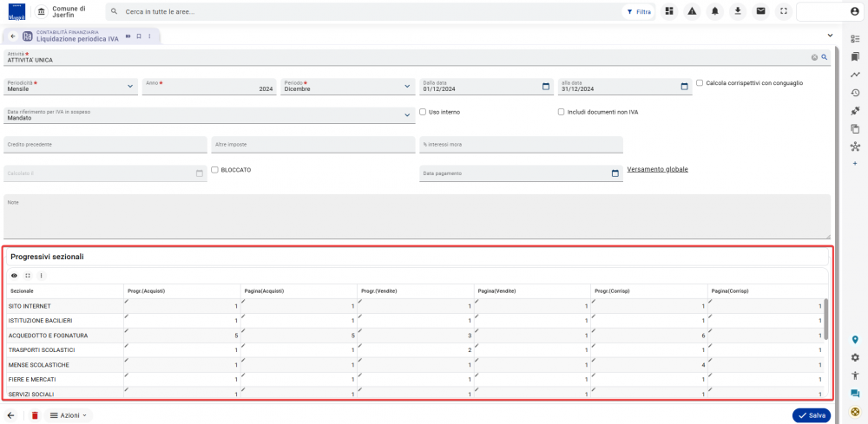The width and height of the screenshot is (868, 424).
Task: Open history icon in right sidebar
Action: pos(855,92)
